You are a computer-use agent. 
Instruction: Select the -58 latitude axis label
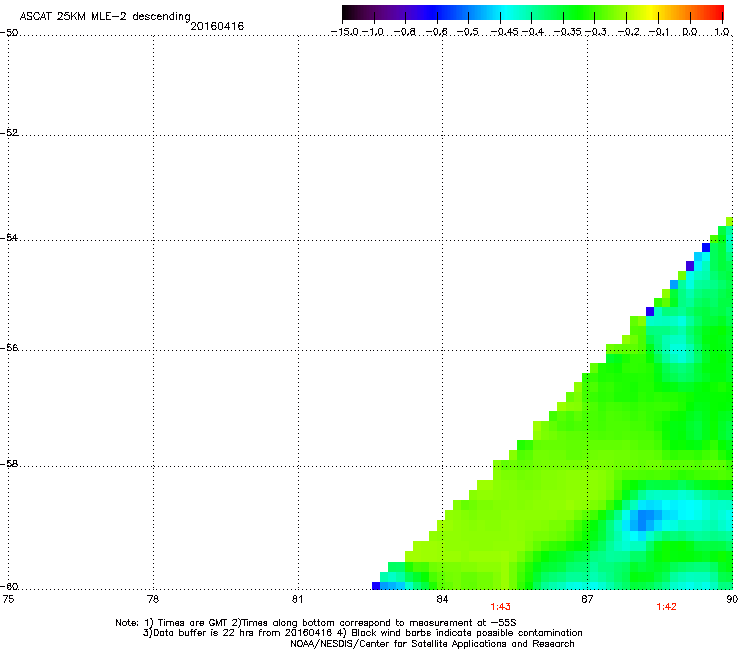[9, 464]
